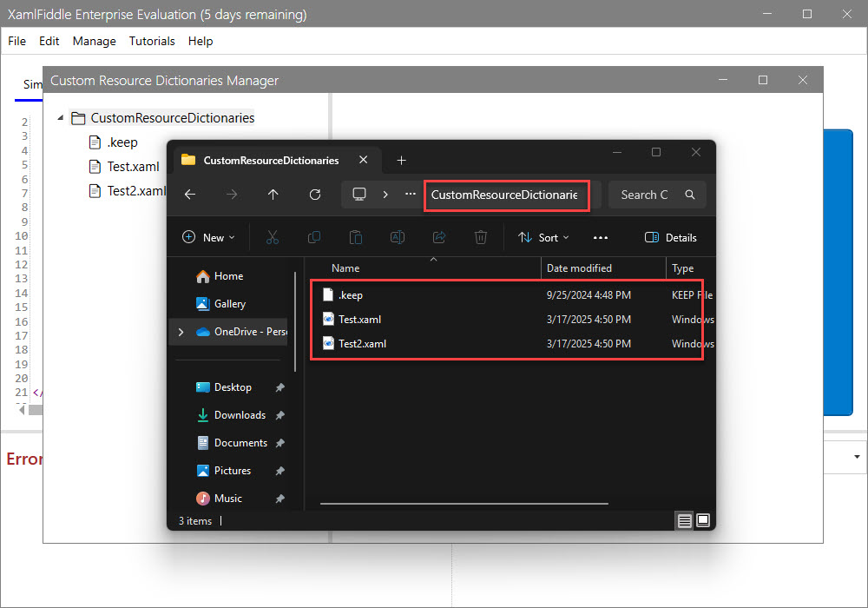Unpin Pictures using its pin icon
Image resolution: width=868 pixels, height=608 pixels.
click(x=280, y=471)
